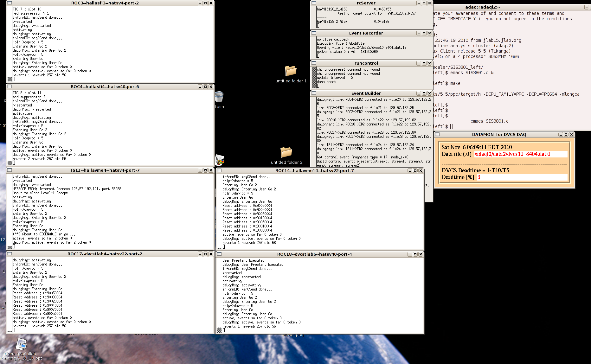Minimize the ROC14--hallavme14 window
The width and height of the screenshot is (591, 364).
[x=410, y=170]
